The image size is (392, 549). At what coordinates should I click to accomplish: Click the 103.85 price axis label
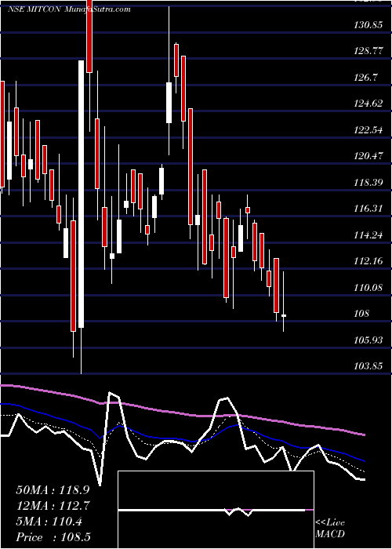[x=368, y=366]
